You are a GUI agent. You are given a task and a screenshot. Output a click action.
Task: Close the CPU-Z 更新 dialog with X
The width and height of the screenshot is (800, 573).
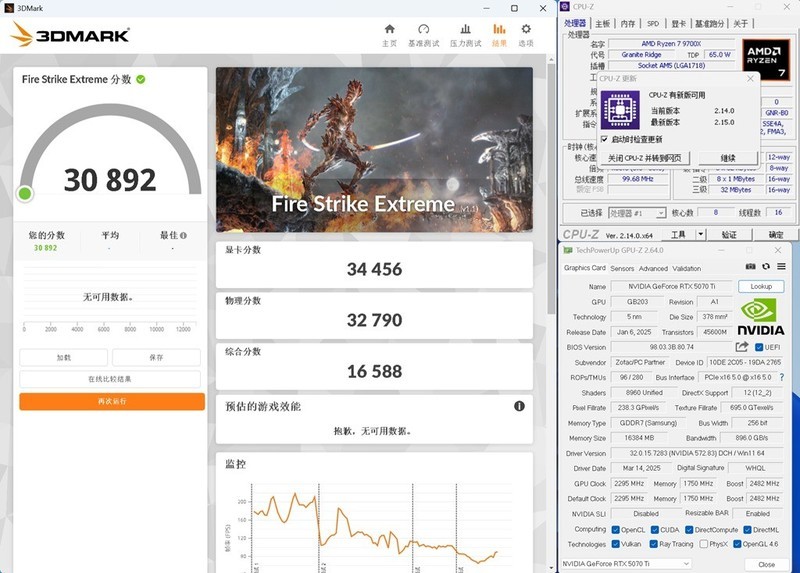[750, 79]
